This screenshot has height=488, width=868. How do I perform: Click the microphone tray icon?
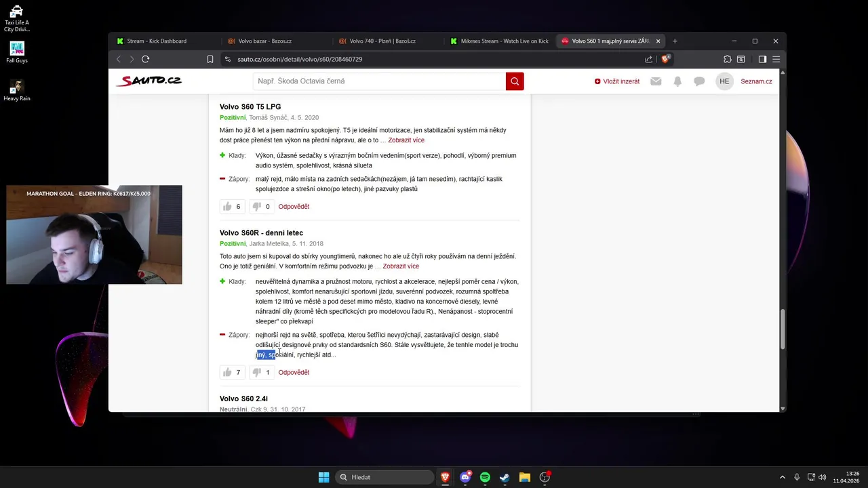click(797, 477)
